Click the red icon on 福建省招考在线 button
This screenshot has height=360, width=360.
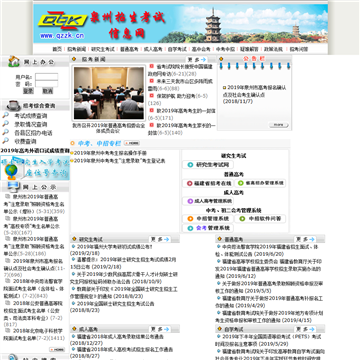[x=190, y=183]
